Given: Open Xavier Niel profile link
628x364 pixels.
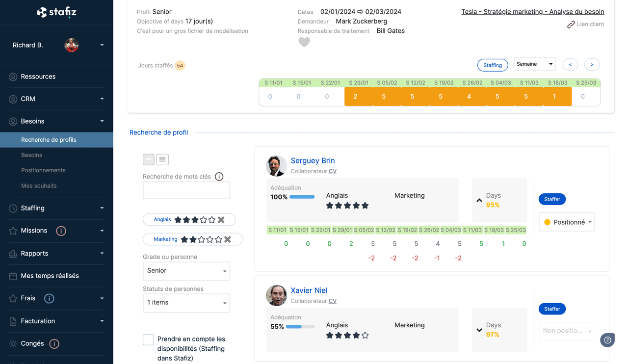Looking at the screenshot, I should (x=309, y=290).
